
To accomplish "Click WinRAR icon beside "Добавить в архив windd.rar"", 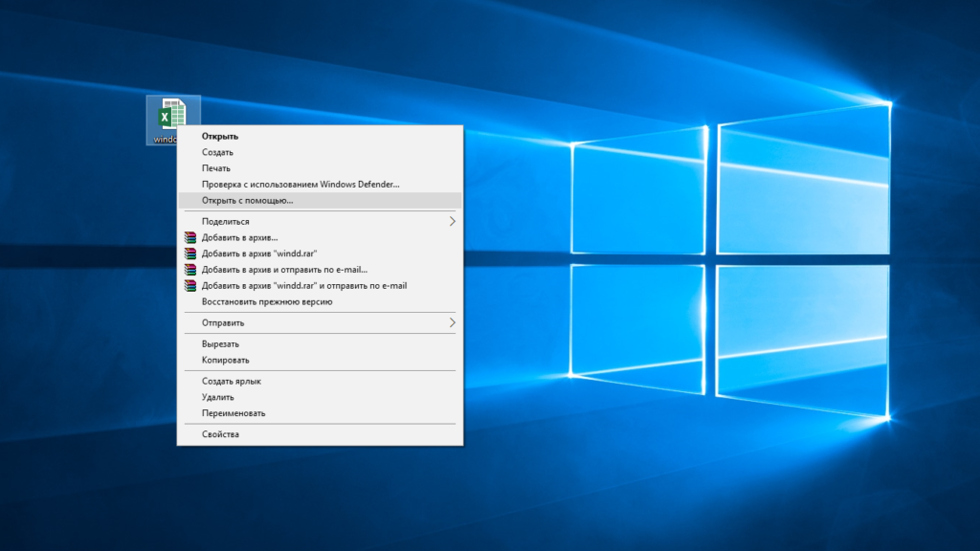I will (x=189, y=253).
